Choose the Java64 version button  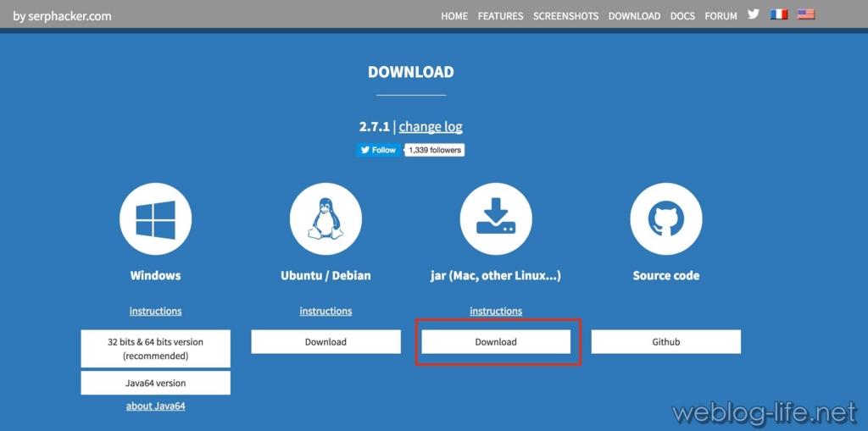coord(155,383)
